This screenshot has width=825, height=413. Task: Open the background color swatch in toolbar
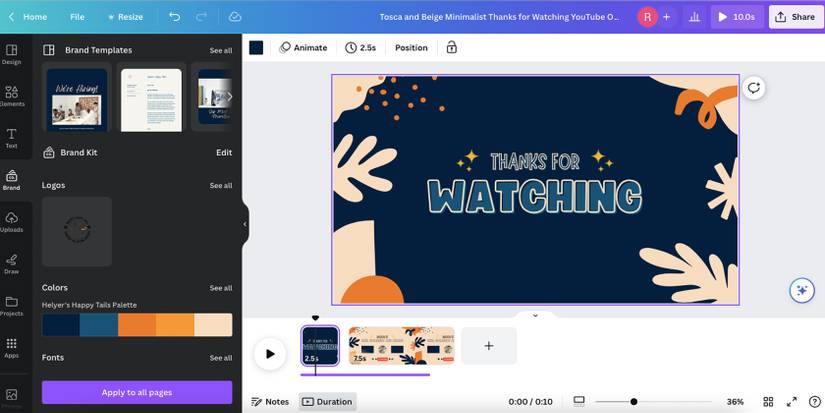256,48
